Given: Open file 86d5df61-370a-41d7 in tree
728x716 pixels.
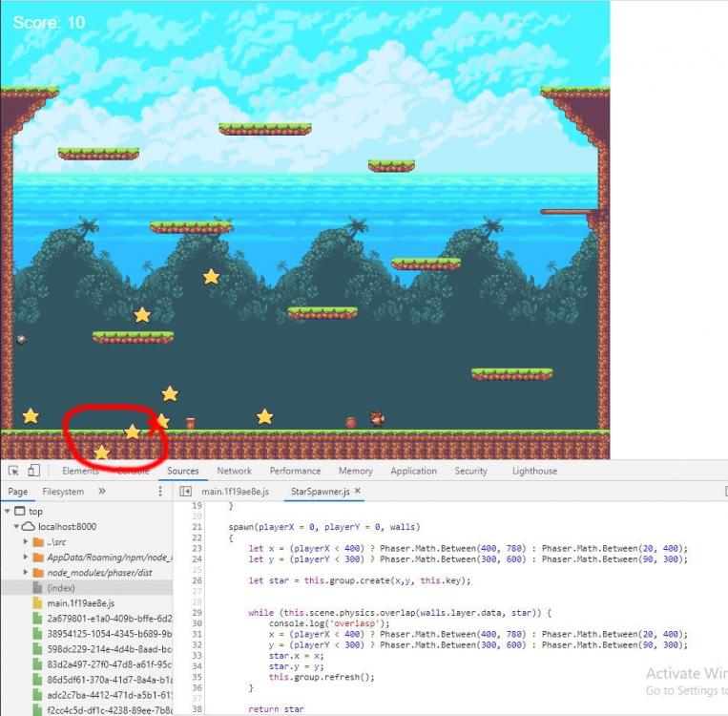Looking at the screenshot, I should (110, 680).
